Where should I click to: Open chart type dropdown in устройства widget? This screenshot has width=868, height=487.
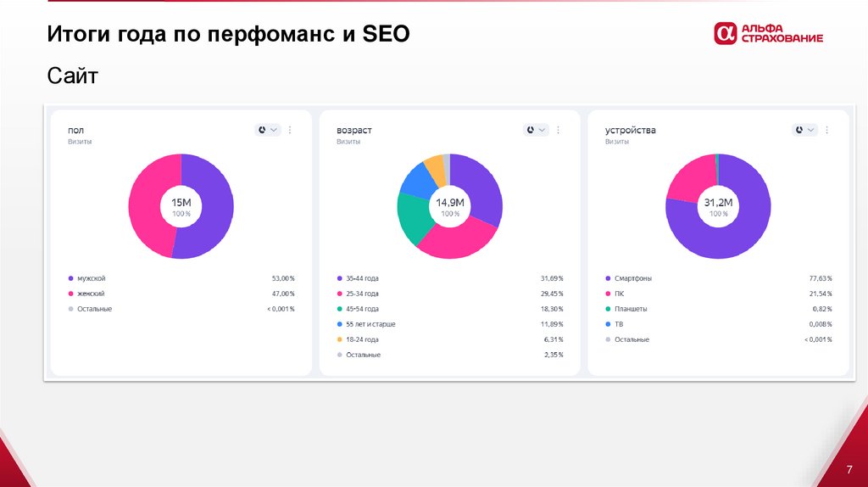point(804,130)
